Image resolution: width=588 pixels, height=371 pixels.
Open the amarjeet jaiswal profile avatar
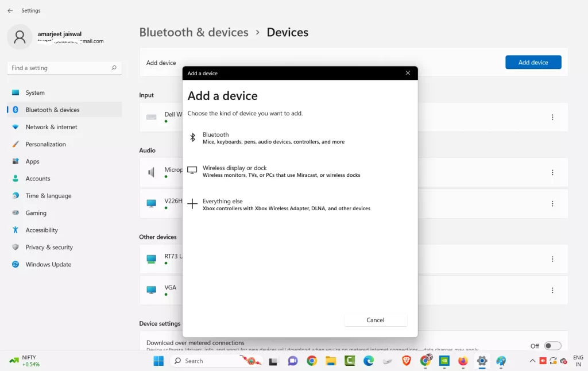point(20,37)
